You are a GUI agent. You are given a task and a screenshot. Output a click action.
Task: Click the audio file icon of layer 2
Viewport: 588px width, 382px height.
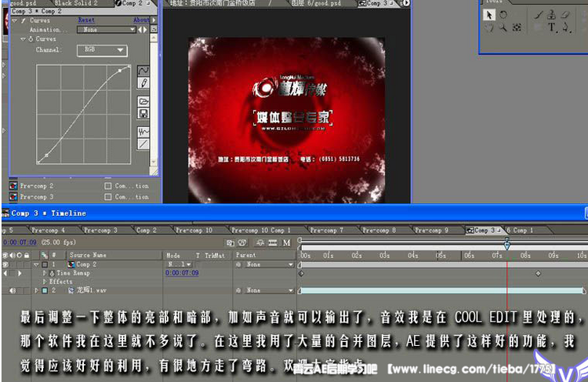pyautogui.click(x=71, y=290)
